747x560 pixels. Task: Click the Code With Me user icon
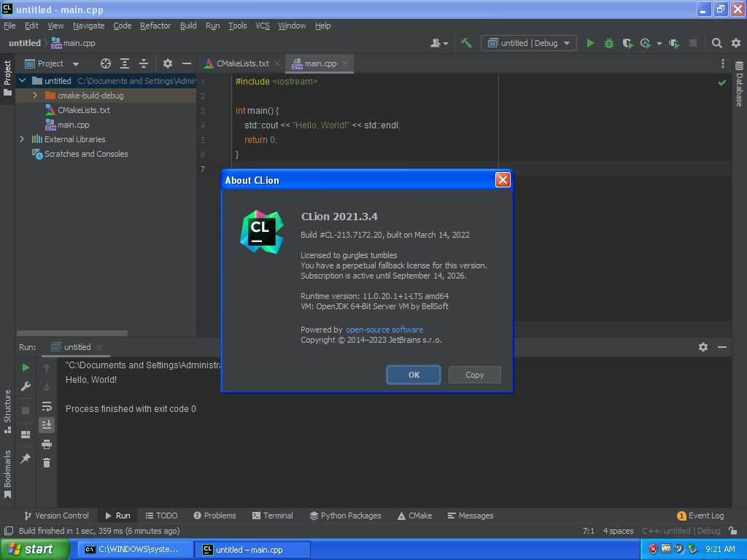(x=435, y=43)
